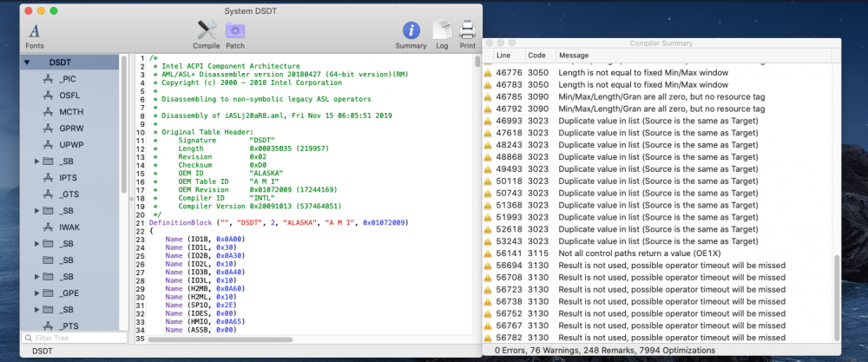Select line 56708 'Result is not used' message

672,277
